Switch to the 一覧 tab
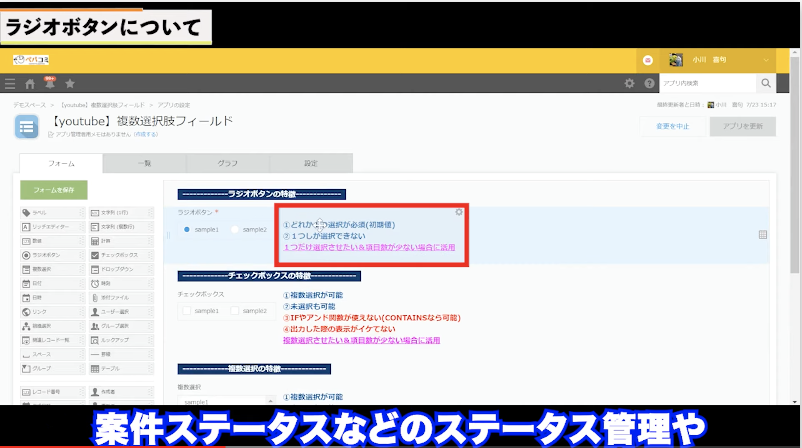Viewport: 802px width, 448px height. point(143,163)
